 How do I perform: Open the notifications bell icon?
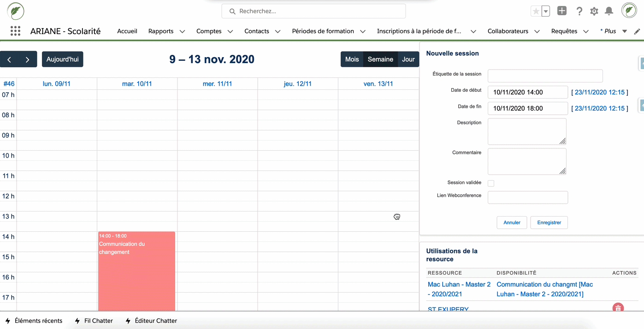click(x=609, y=11)
